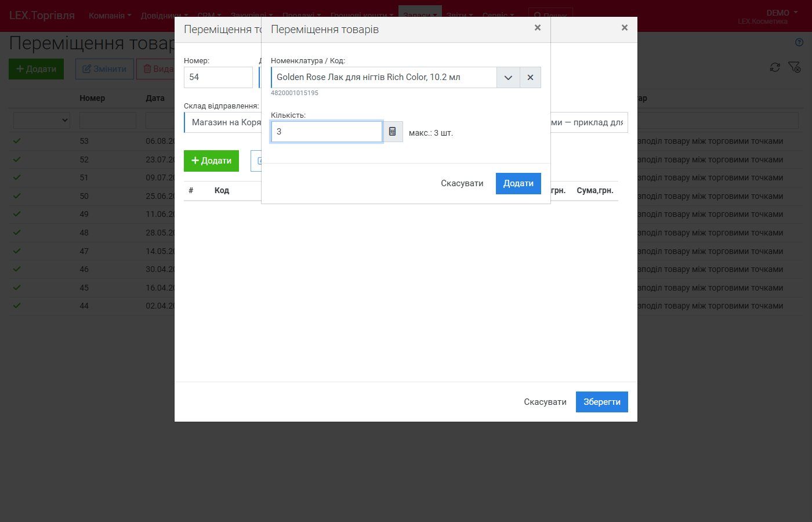Click the check mark icon for row 52
The height and width of the screenshot is (522, 812).
click(17, 159)
